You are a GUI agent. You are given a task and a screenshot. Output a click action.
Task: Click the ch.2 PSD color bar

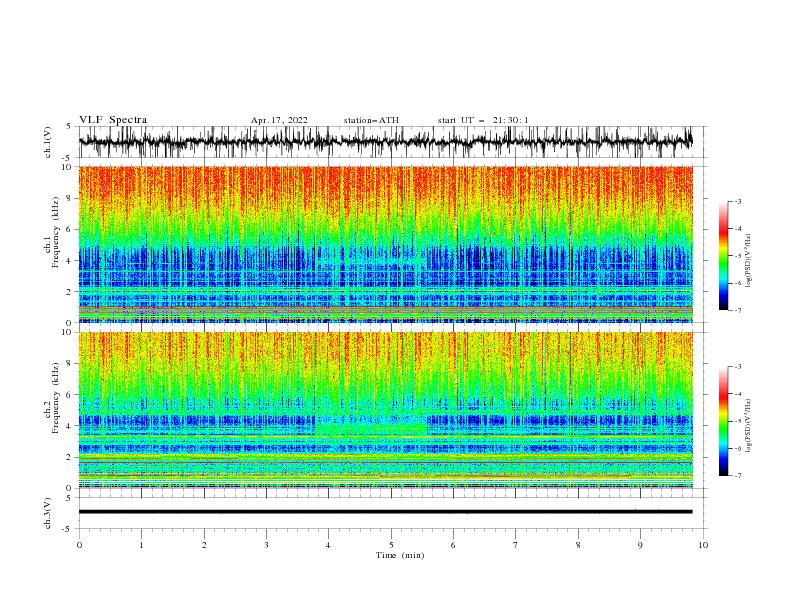coord(723,421)
